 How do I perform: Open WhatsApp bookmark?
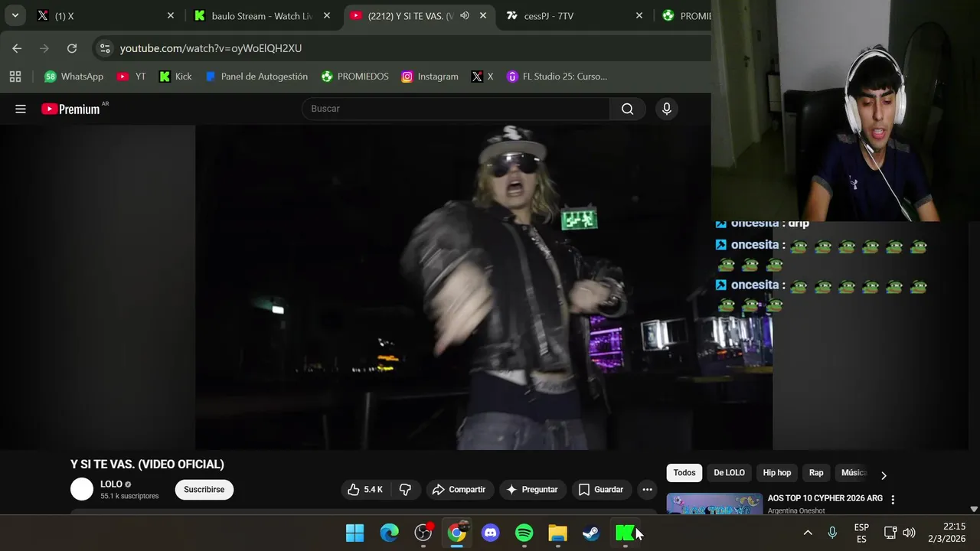point(73,77)
